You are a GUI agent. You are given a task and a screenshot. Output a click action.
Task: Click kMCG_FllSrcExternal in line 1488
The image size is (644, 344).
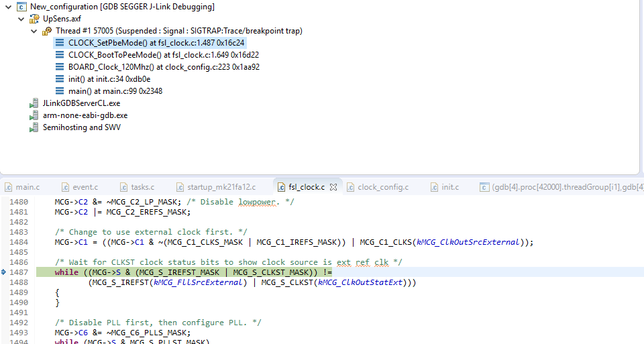coord(198,282)
